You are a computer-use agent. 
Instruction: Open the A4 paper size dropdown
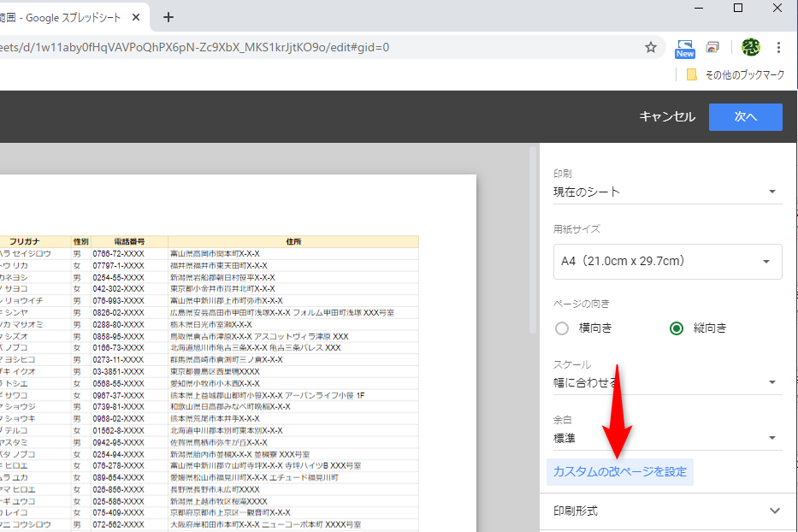pyautogui.click(x=667, y=261)
